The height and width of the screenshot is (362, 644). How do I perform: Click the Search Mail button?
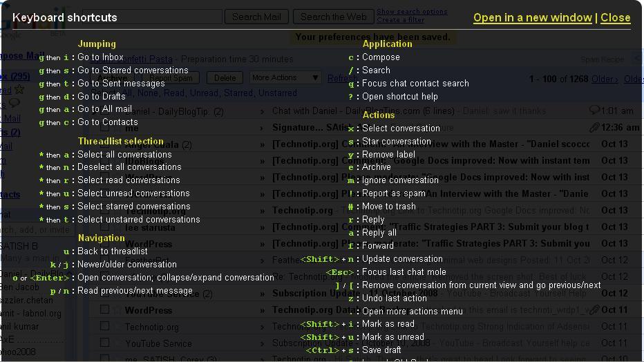coord(256,17)
